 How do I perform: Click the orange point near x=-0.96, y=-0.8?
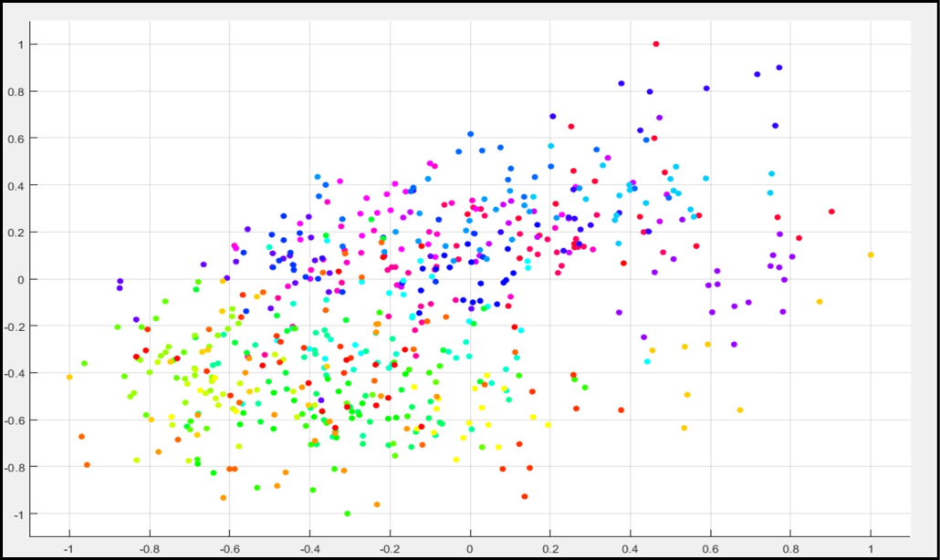87,465
